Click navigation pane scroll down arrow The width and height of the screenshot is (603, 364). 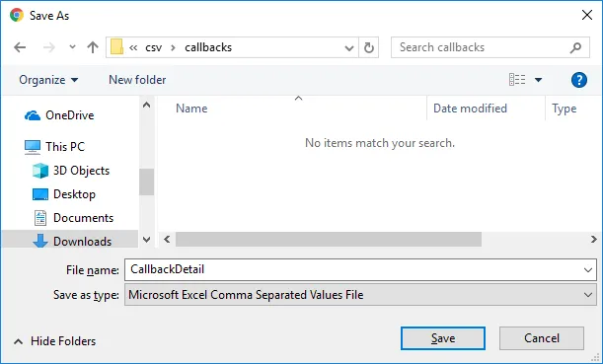click(x=146, y=240)
